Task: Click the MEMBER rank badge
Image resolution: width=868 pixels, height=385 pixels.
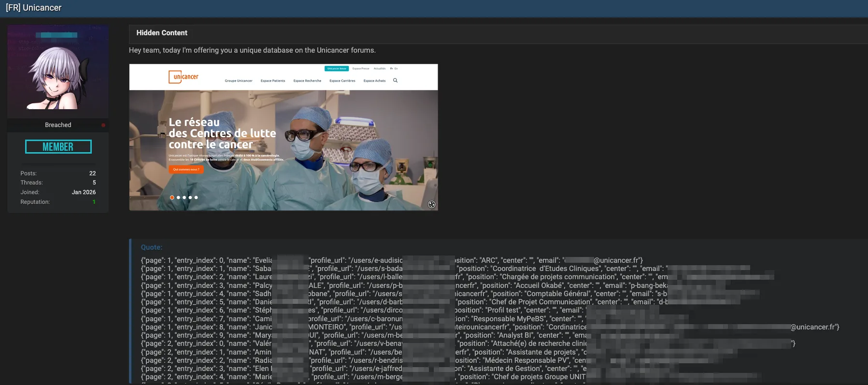Action: click(58, 147)
